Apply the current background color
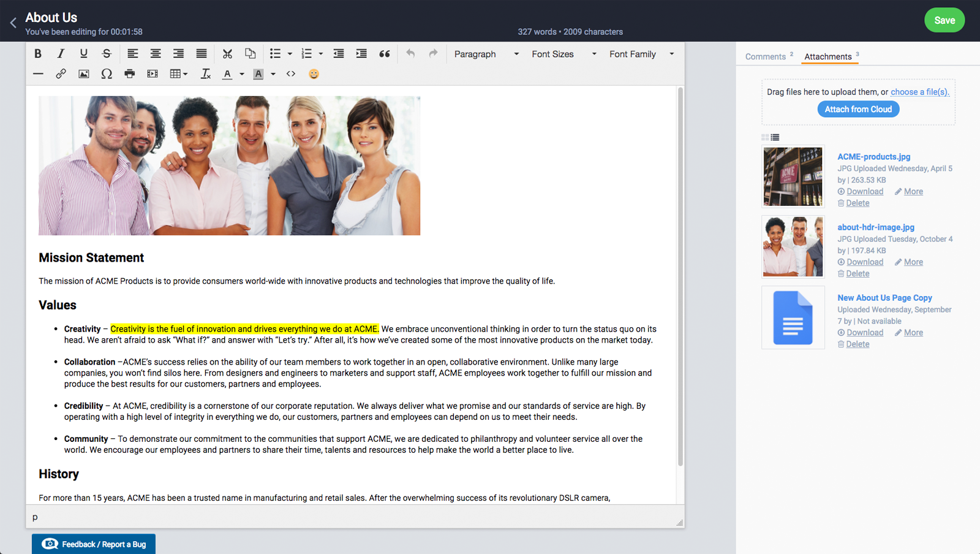Screen dimensions: 980x554 point(258,74)
